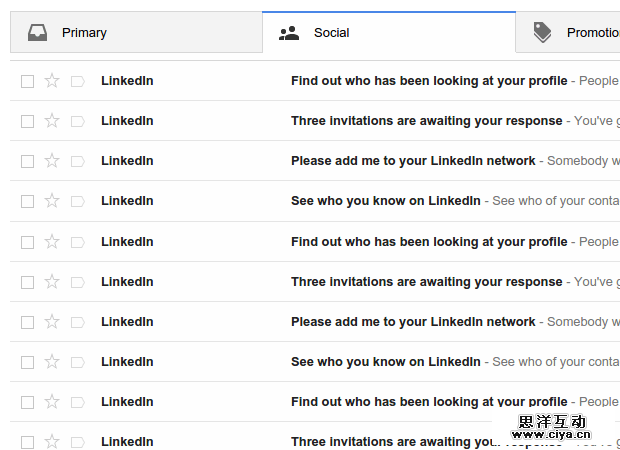Star the topmost "See who you know" email
This screenshot has height=450, width=620.
click(52, 201)
